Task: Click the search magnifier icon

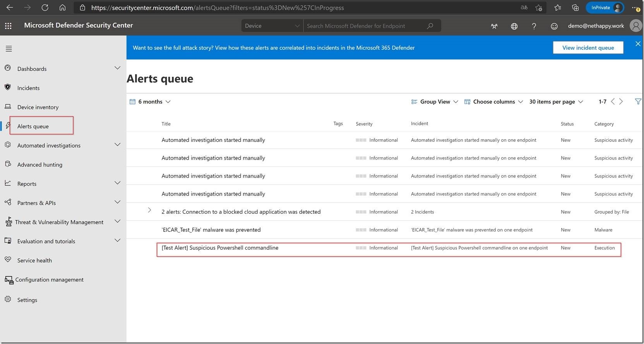Action: pos(430,26)
